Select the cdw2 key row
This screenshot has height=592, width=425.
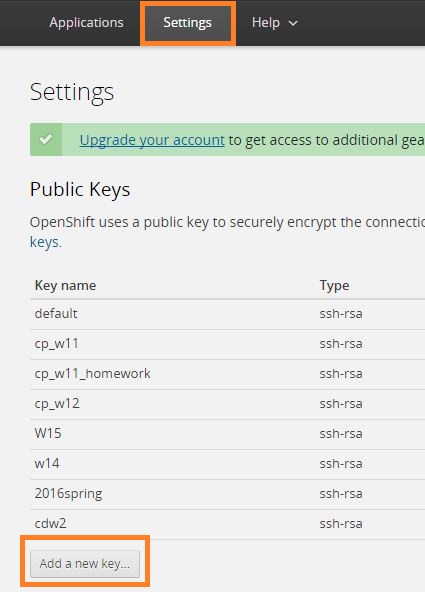click(228, 524)
